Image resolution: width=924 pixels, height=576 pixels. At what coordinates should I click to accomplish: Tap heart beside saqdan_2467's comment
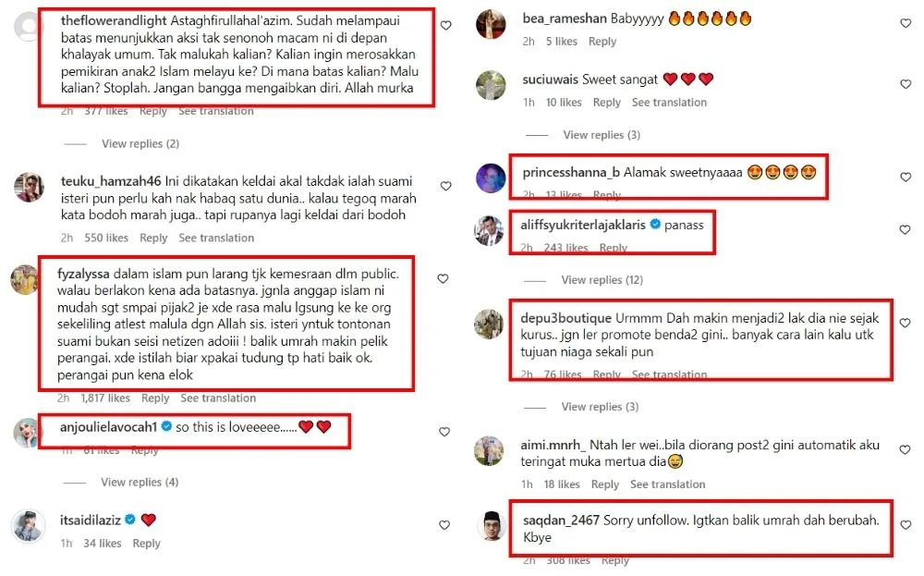pos(906,525)
